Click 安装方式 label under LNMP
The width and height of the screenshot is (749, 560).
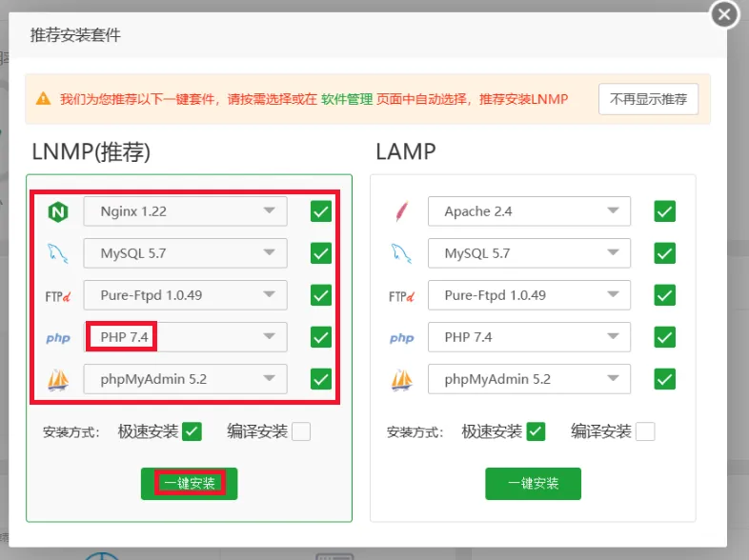click(x=71, y=432)
